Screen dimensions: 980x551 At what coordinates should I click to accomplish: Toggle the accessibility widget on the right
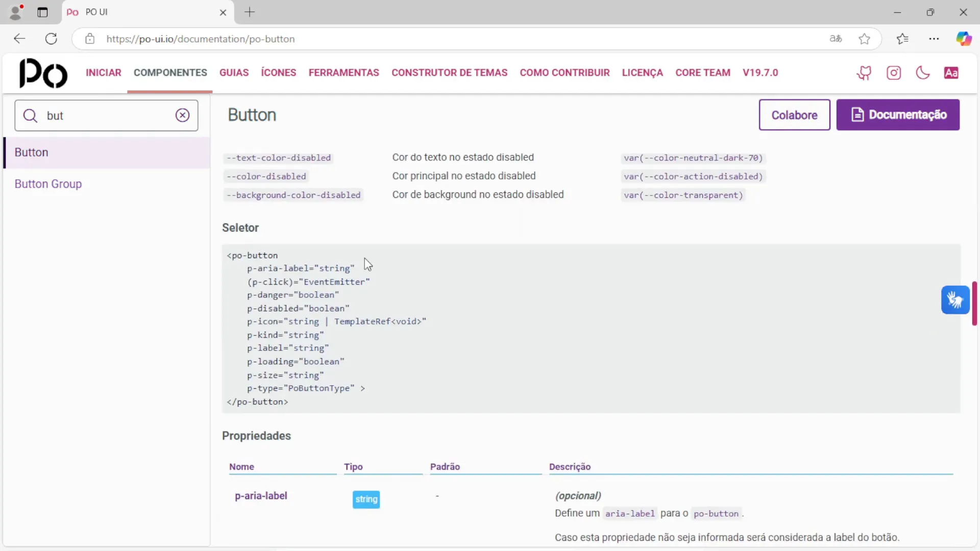coord(955,300)
